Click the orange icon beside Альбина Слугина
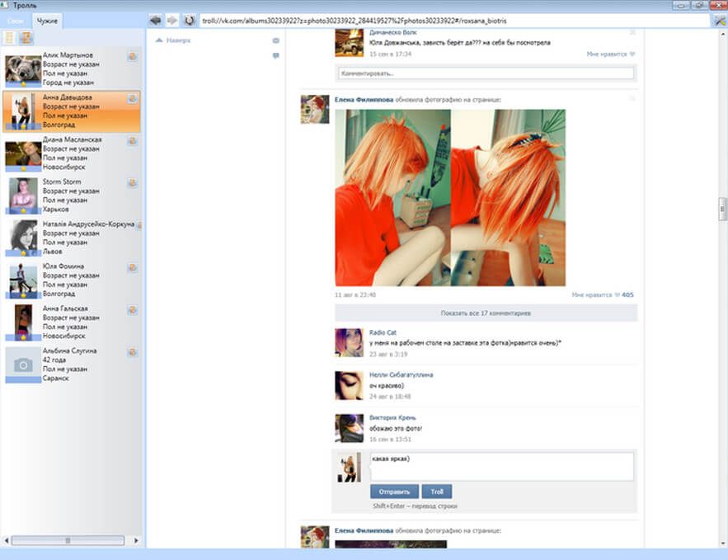728x560 pixels. point(132,352)
